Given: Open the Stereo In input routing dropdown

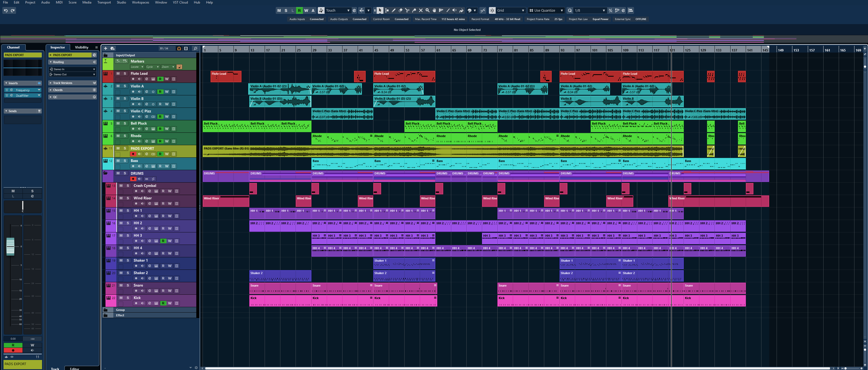Looking at the screenshot, I should (x=72, y=69).
